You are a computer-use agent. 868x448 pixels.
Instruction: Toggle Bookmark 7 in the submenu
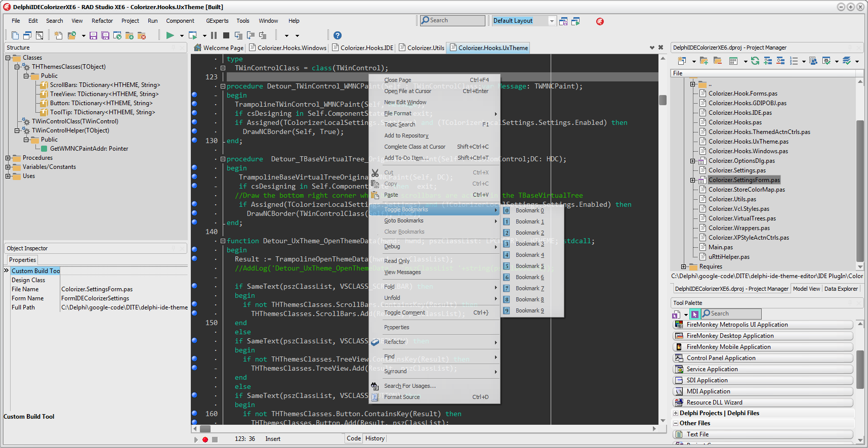[529, 288]
